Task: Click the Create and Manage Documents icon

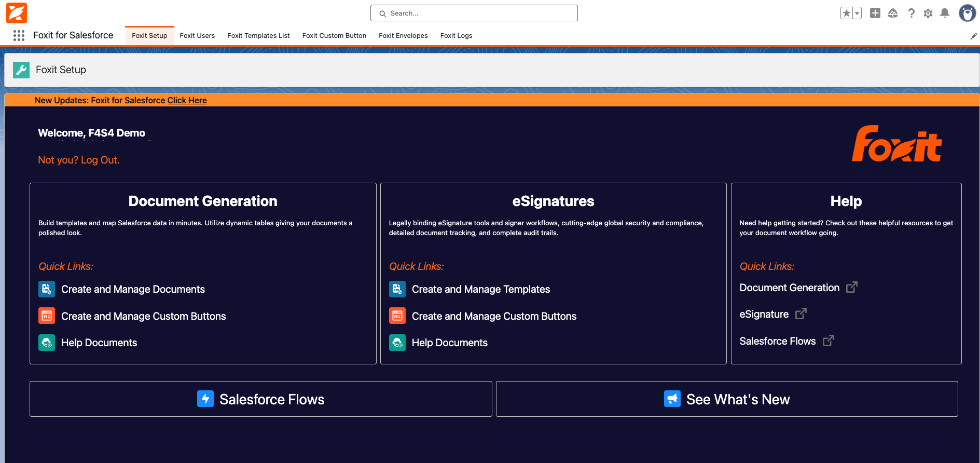Action: click(x=47, y=289)
